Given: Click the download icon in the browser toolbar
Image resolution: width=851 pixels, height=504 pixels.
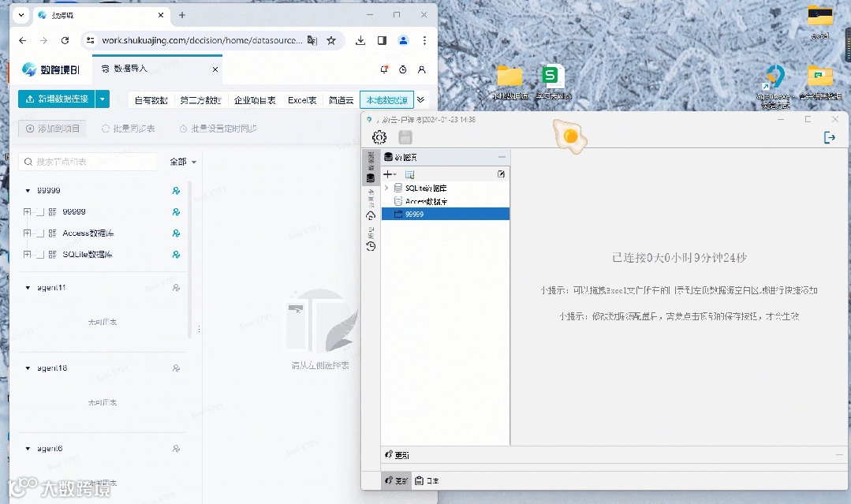Looking at the screenshot, I should (360, 39).
